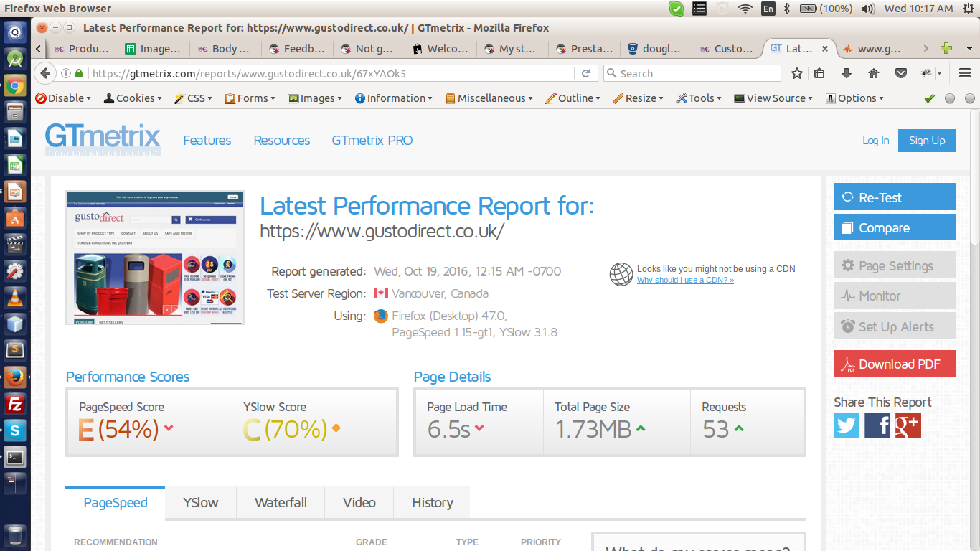Click the CDN globe icon
Image resolution: width=980 pixels, height=551 pixels.
click(x=621, y=274)
